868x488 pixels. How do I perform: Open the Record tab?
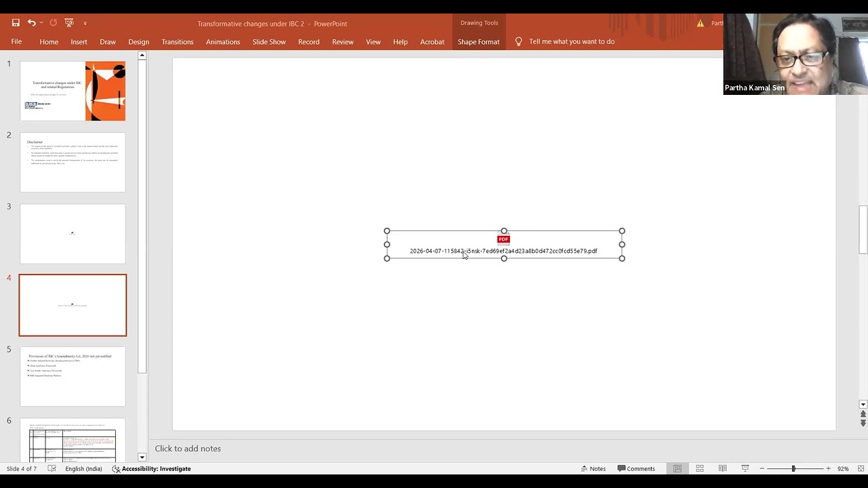tap(309, 41)
